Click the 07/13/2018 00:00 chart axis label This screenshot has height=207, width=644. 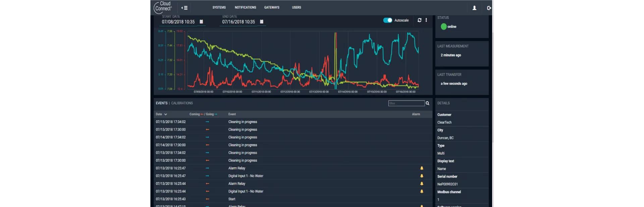click(x=319, y=92)
